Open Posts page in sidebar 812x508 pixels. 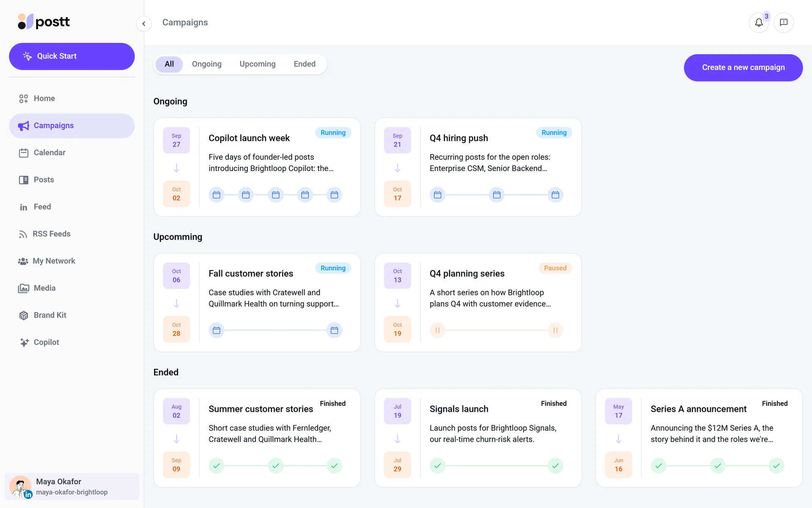tap(72, 180)
